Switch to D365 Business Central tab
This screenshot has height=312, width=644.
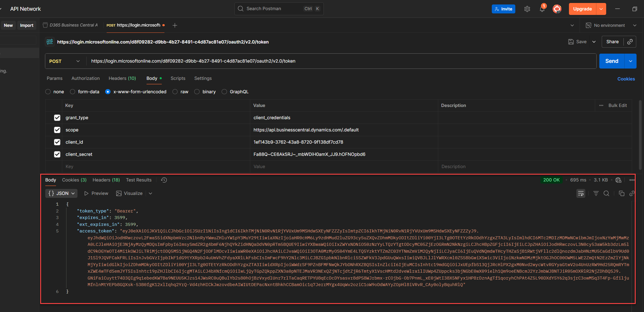coord(71,25)
